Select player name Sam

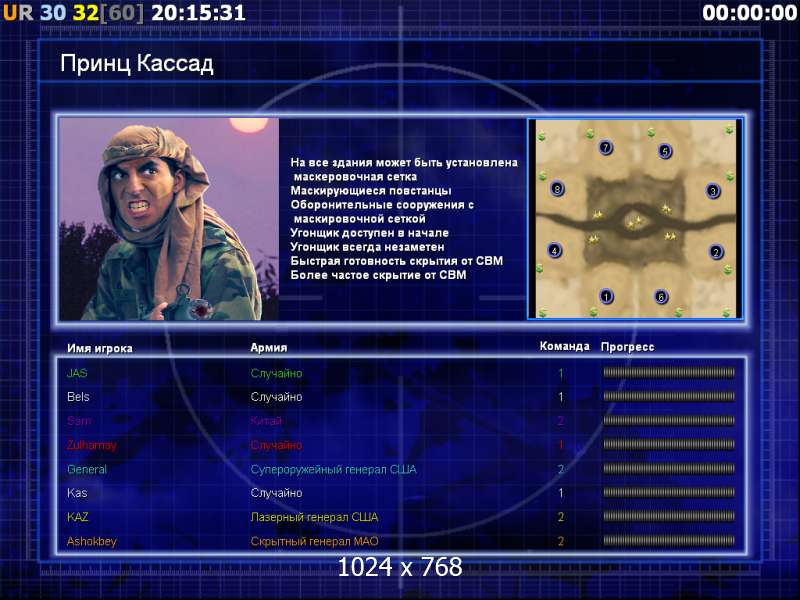click(79, 421)
